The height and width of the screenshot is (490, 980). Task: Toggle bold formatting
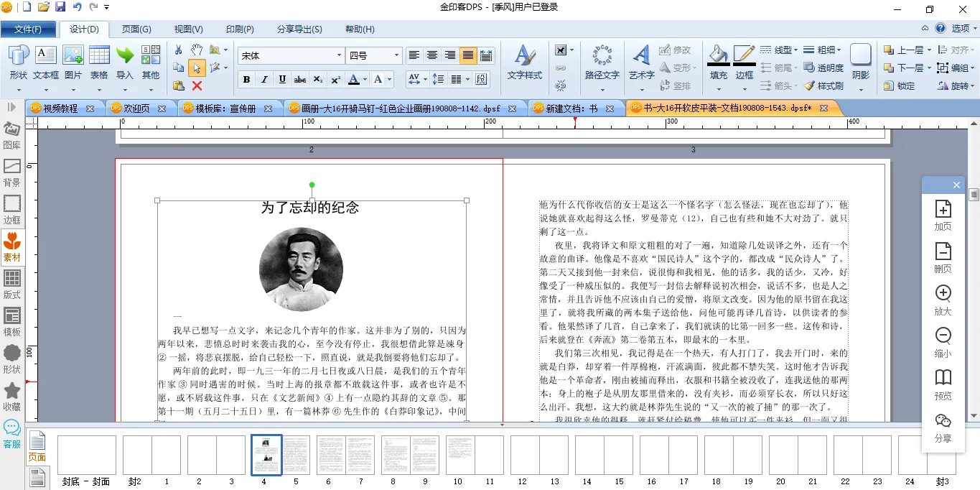[x=247, y=79]
